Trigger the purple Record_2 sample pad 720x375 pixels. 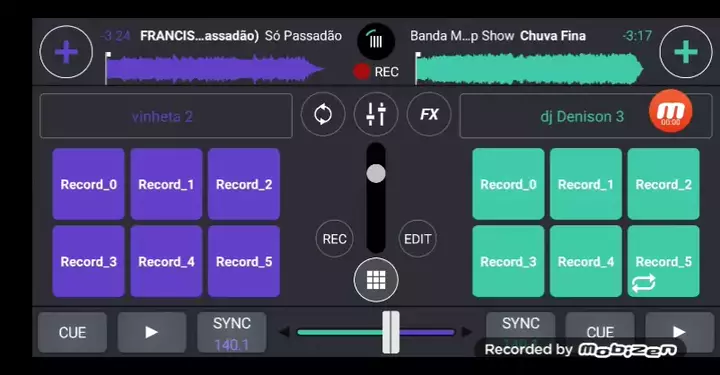point(244,184)
